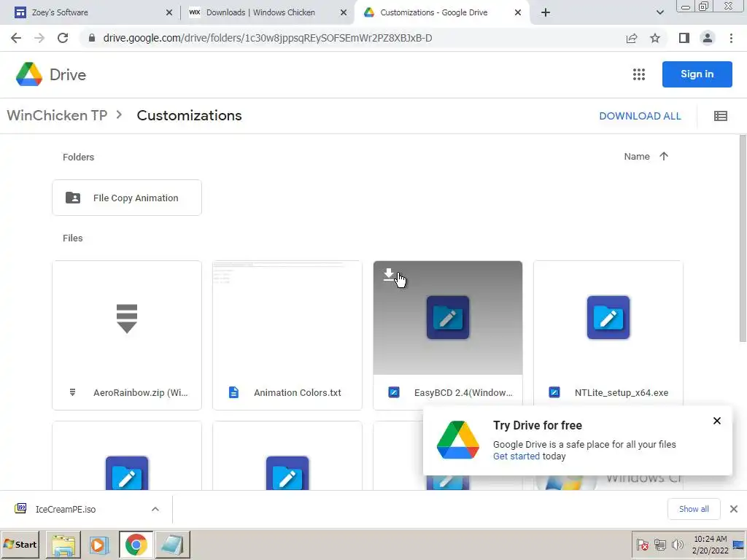Open the File Copy Animation folder
747x560 pixels.
(x=127, y=198)
